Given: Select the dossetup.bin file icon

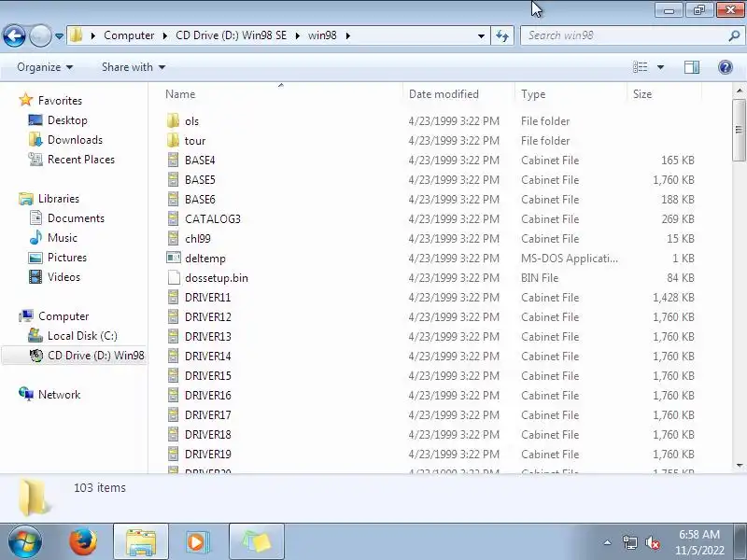Looking at the screenshot, I should 174,277.
